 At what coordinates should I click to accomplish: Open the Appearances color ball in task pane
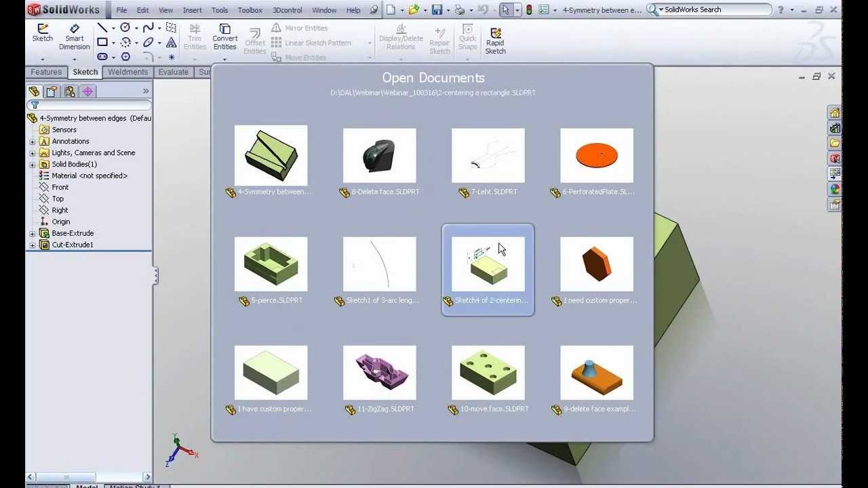click(x=835, y=189)
